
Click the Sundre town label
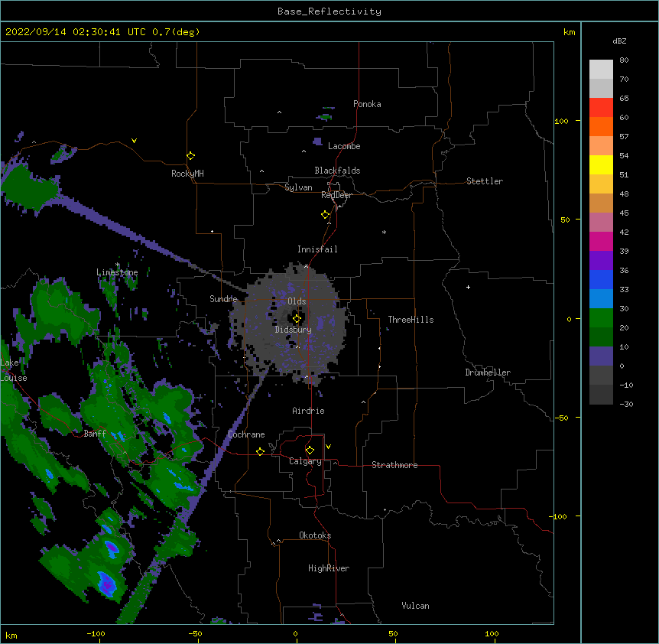click(223, 299)
